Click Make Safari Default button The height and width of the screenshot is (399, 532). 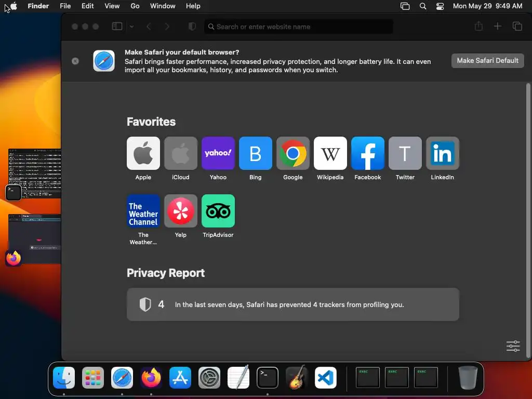pos(487,61)
